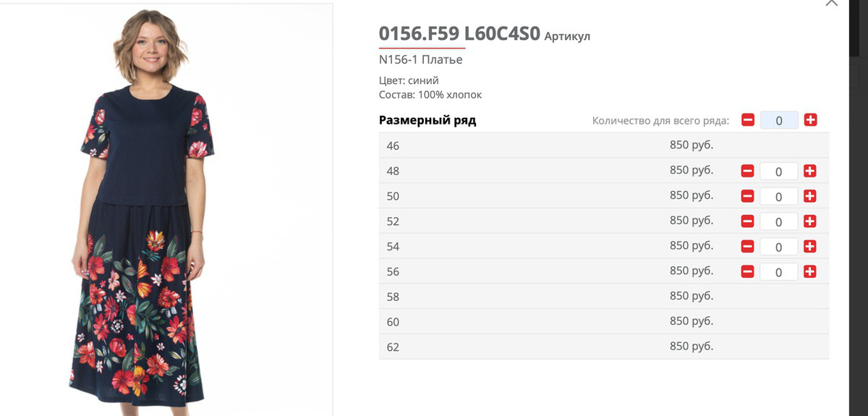868x416 pixels.
Task: Add one item of size 52
Action: pyautogui.click(x=810, y=221)
